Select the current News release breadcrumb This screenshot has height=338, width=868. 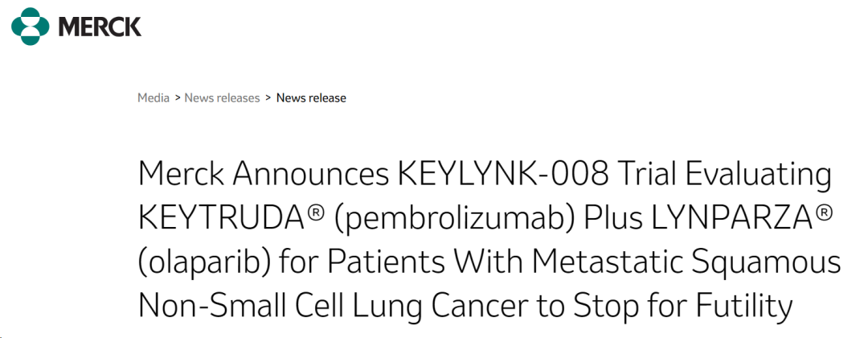[x=311, y=98]
